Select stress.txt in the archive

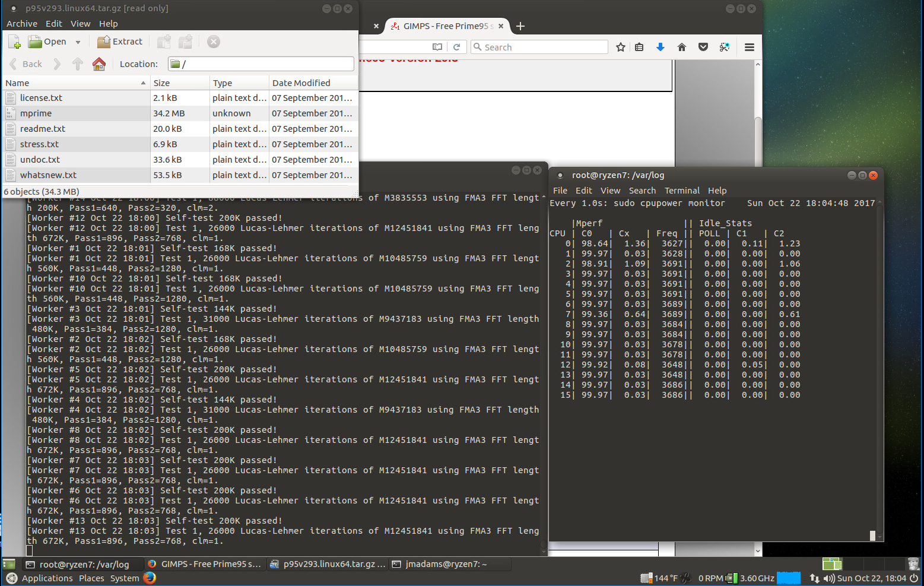coord(180,144)
